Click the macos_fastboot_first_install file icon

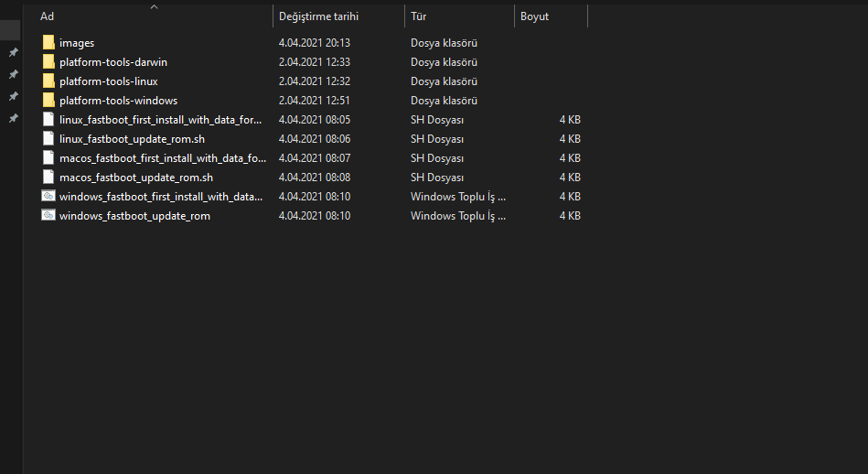48,157
